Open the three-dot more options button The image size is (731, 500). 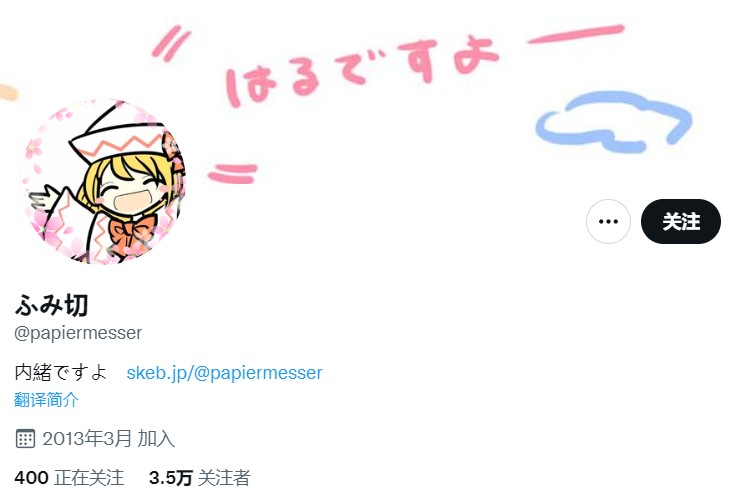pyautogui.click(x=608, y=221)
